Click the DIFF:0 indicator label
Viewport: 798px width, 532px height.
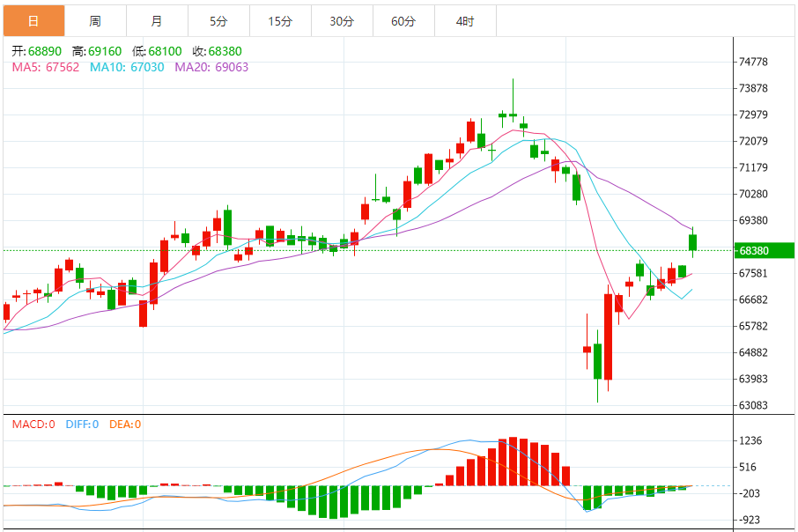coord(82,424)
